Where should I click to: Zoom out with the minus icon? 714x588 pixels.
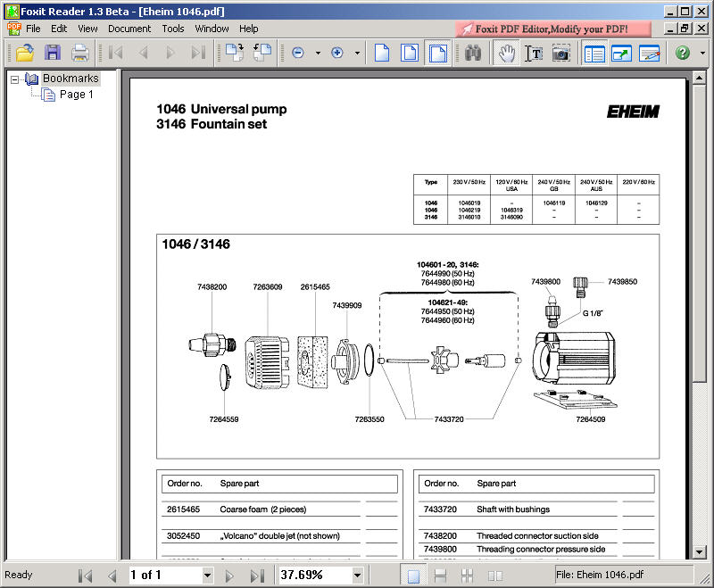tap(298, 53)
